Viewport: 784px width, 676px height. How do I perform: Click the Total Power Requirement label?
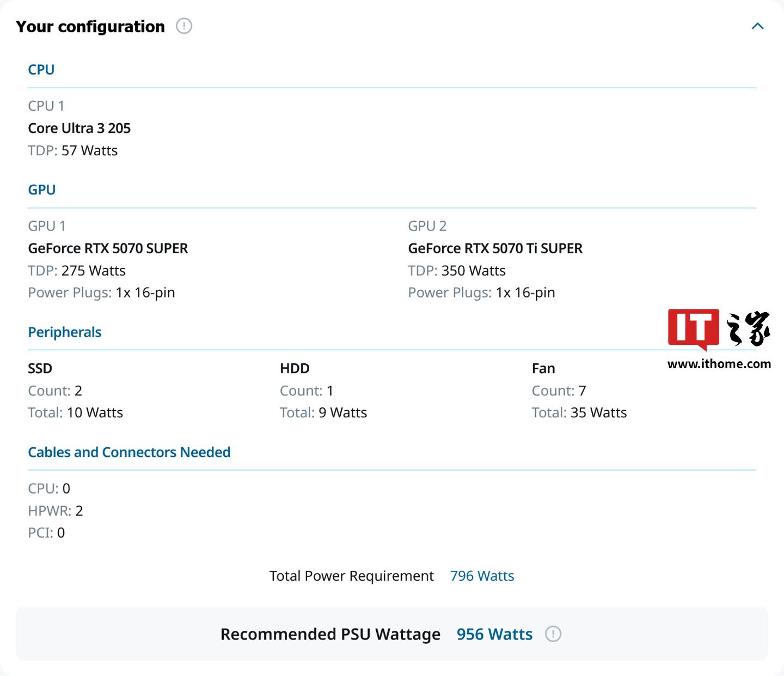[352, 576]
